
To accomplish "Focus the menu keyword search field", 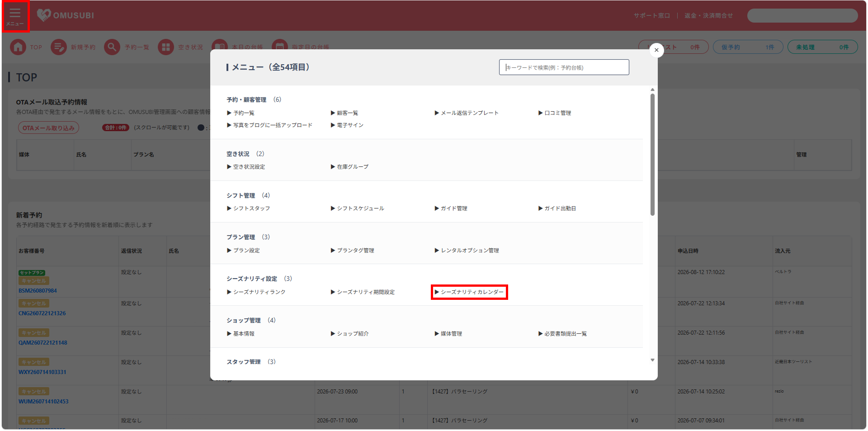I will (x=564, y=67).
